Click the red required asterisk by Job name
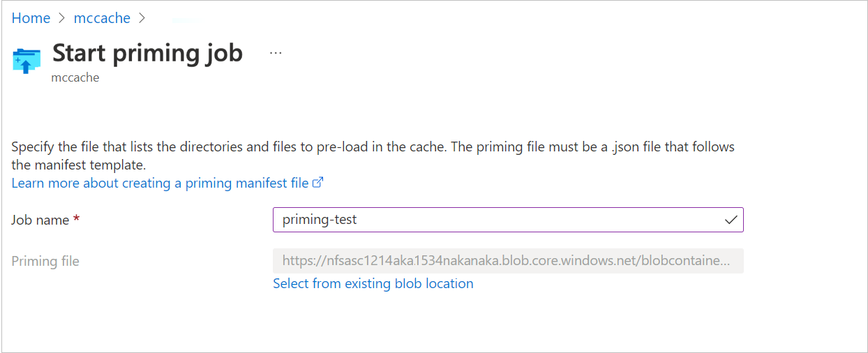868x353 pixels. coord(77,220)
